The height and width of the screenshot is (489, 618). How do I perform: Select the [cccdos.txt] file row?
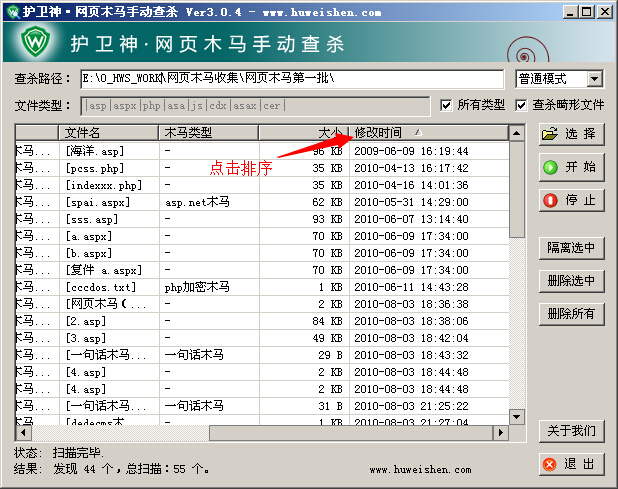(x=262, y=287)
